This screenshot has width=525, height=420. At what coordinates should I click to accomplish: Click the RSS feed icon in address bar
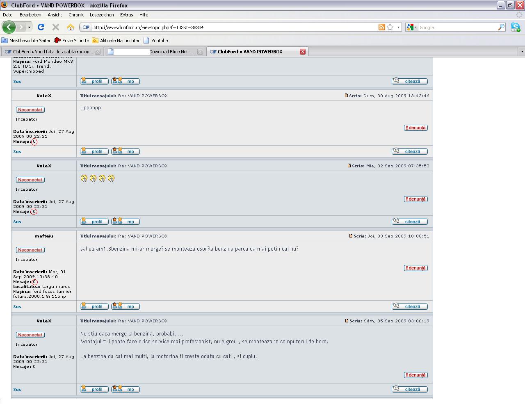coord(381,27)
